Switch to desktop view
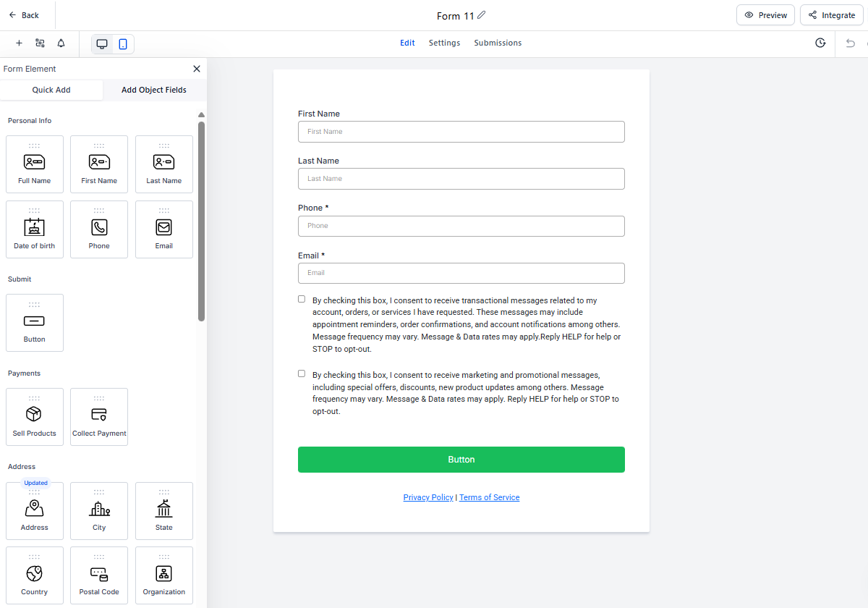Screen dimensions: 868x608 point(102,44)
